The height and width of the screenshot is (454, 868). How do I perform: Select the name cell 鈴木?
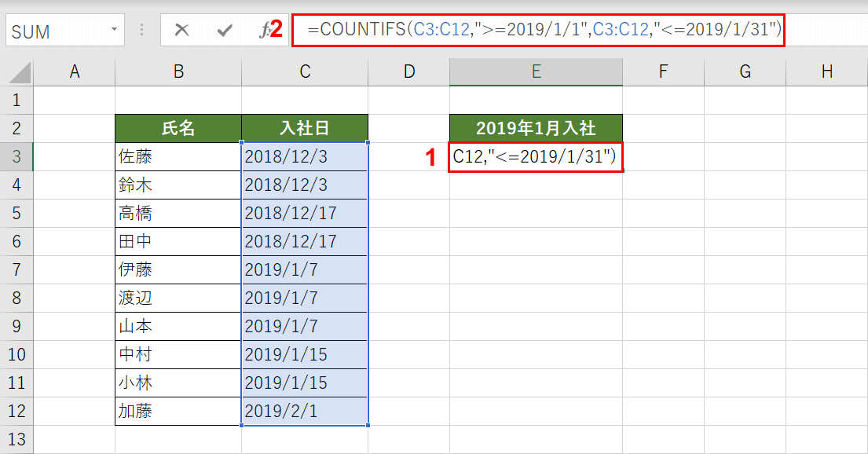tap(178, 185)
